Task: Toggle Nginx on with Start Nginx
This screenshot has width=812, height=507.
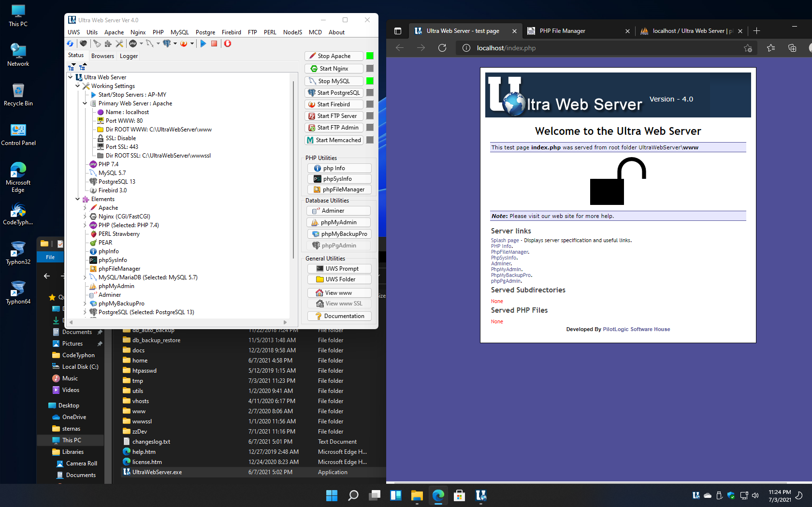Action: [333, 69]
